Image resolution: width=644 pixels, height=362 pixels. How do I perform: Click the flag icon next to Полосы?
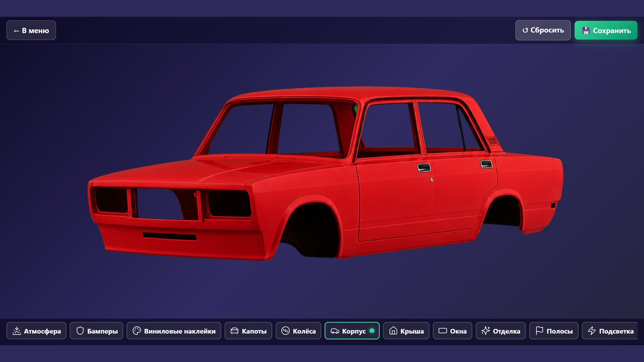point(539,331)
